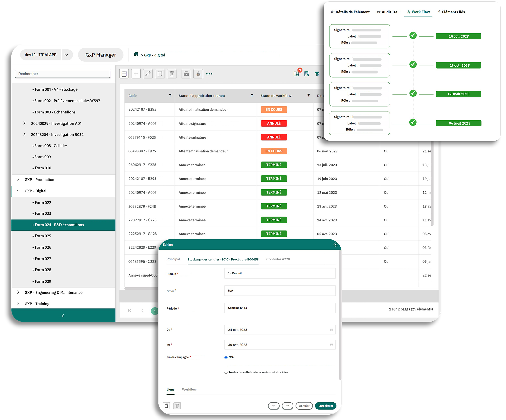Open column chooser icon with red badge
This screenshot has height=420, width=506.
(x=296, y=74)
